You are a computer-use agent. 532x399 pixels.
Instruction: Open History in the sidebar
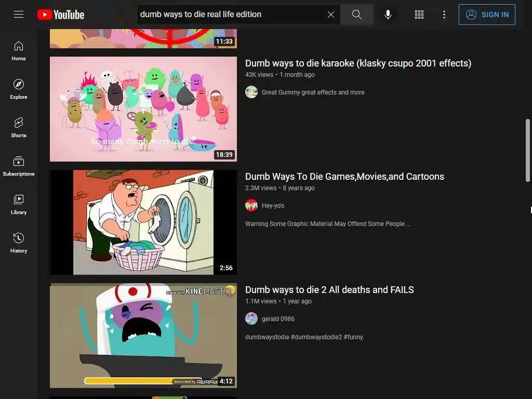19,243
